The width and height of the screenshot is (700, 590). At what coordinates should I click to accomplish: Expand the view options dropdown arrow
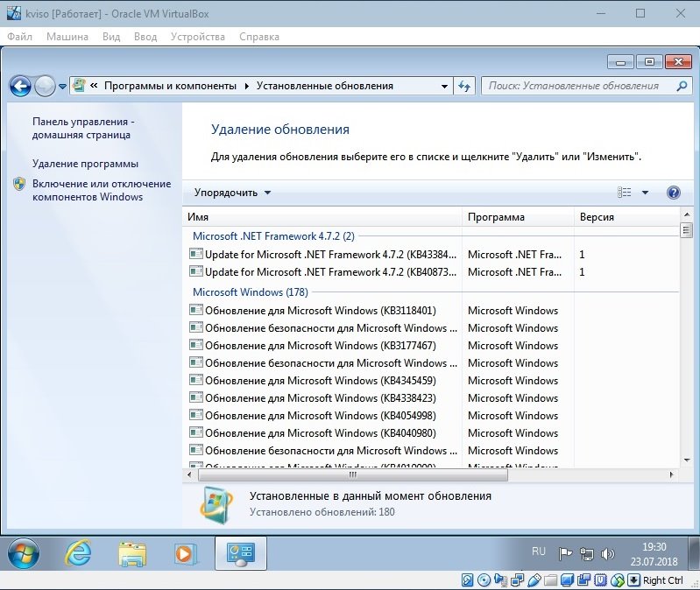click(645, 193)
